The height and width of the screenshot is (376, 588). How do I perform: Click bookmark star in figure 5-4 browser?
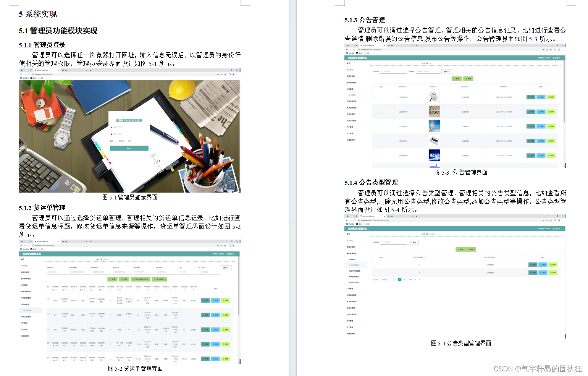pyautogui.click(x=551, y=220)
